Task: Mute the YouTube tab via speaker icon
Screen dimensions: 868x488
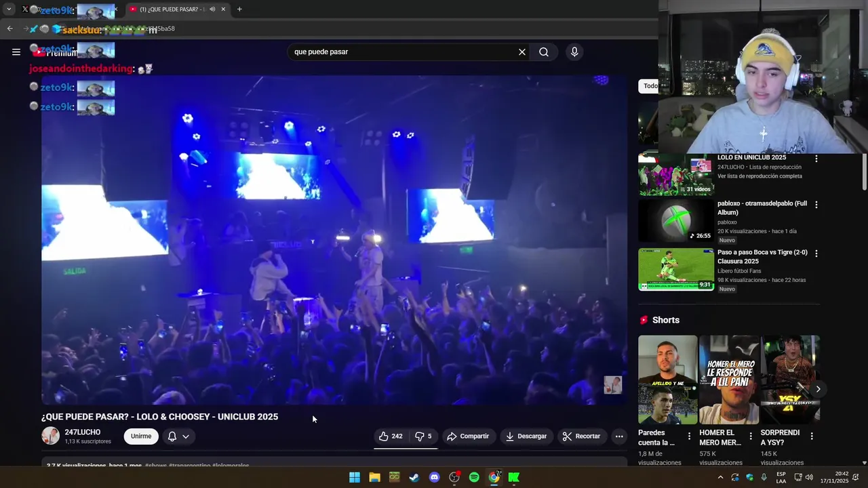Action: 212,9
